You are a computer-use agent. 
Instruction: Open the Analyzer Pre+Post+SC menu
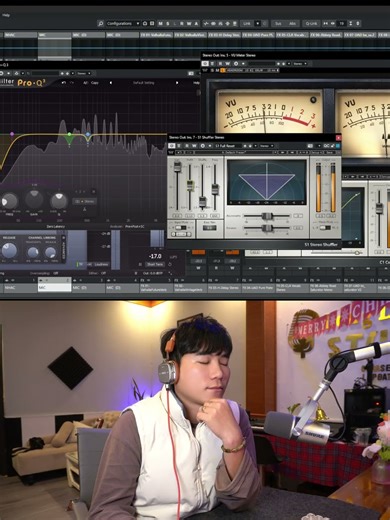[136, 227]
